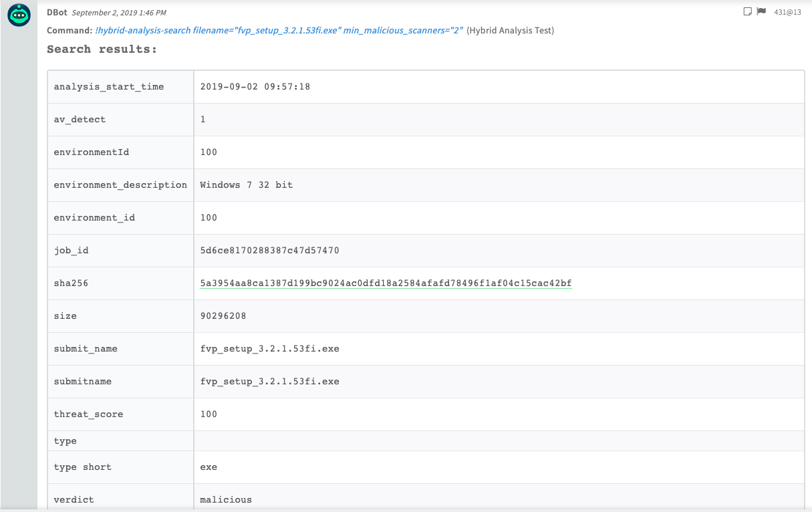
Task: Click the file size value 90296208
Action: tap(223, 316)
